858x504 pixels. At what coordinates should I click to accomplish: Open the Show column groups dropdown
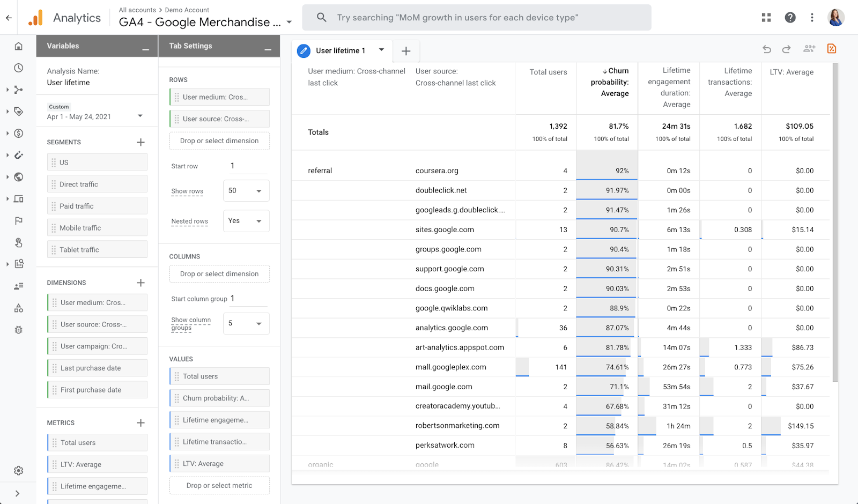coord(246,323)
